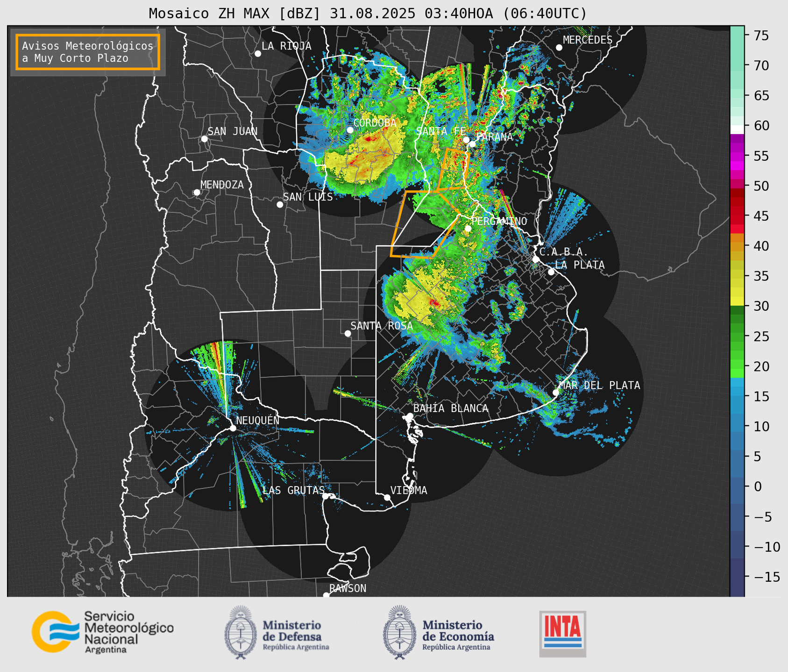788x672 pixels.
Task: Click the Ministerio de Defensa coat of arms
Action: pyautogui.click(x=241, y=632)
